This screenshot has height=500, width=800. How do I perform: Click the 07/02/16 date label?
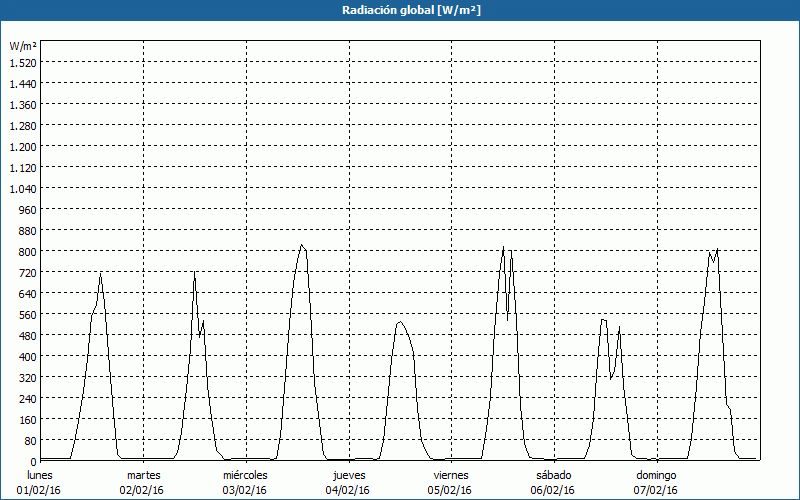[x=656, y=490]
